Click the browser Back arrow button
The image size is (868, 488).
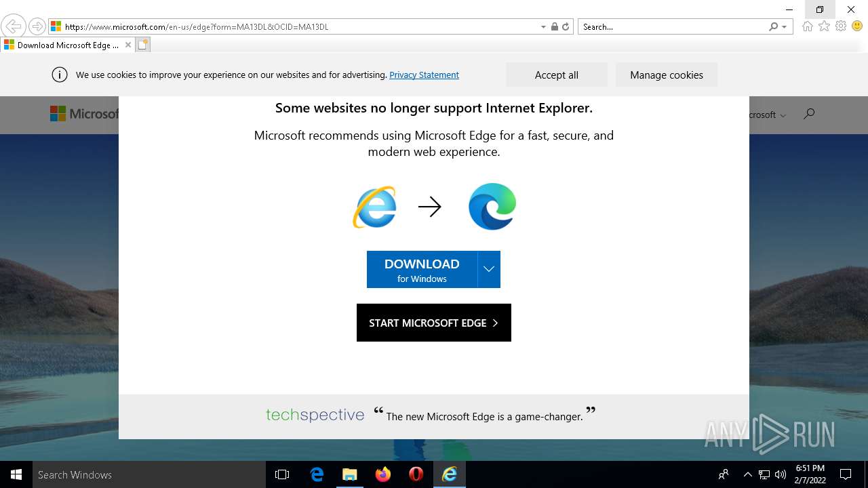(14, 26)
